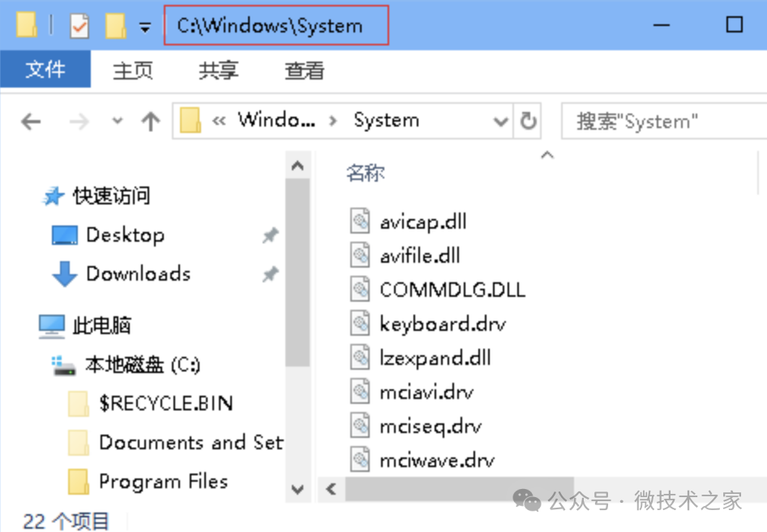
Task: Open the address bar history dropdown
Action: pos(500,122)
